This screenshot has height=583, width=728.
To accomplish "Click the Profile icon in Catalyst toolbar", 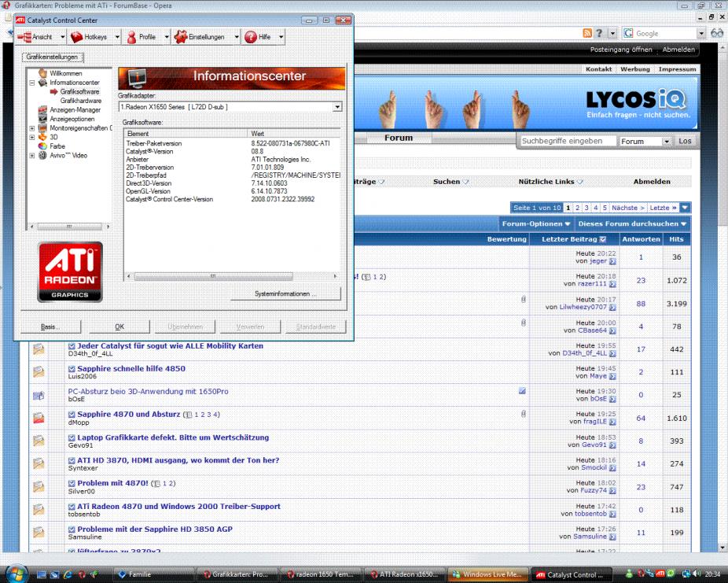I will (x=131, y=37).
